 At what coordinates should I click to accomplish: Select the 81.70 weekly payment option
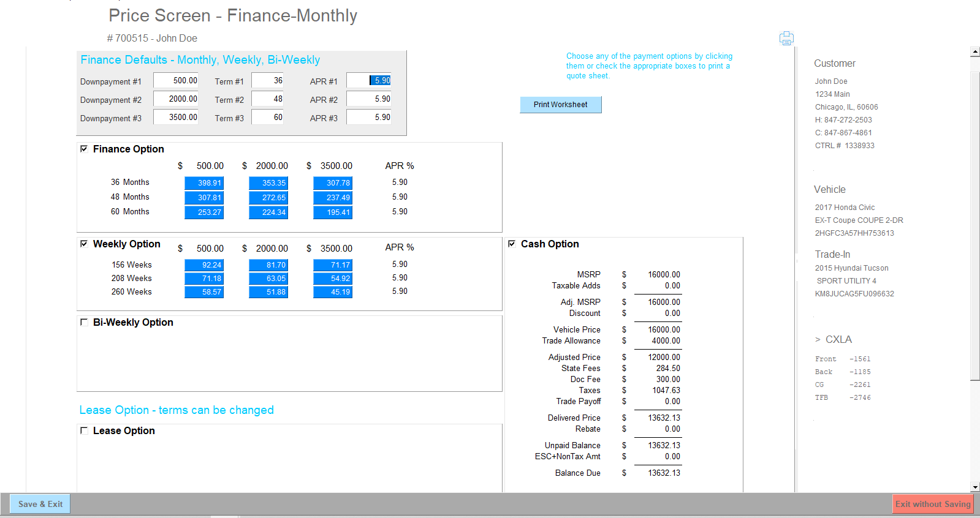[x=268, y=265]
